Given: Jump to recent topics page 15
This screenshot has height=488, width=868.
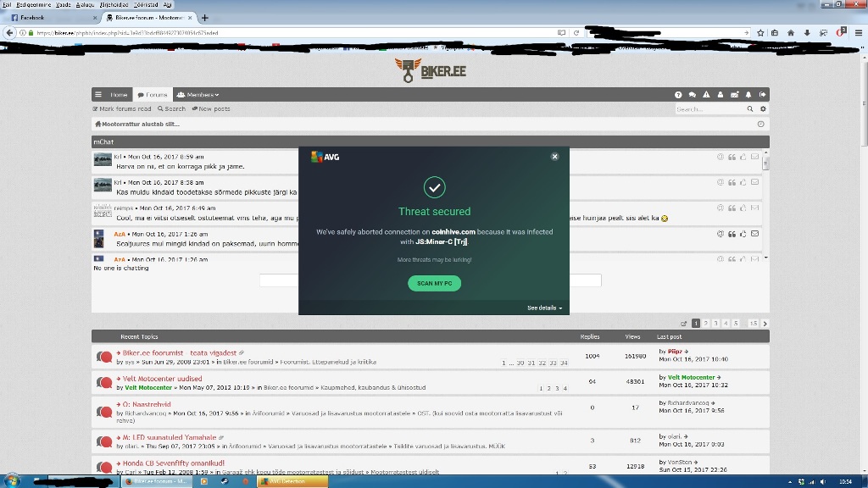Looking at the screenshot, I should [754, 323].
